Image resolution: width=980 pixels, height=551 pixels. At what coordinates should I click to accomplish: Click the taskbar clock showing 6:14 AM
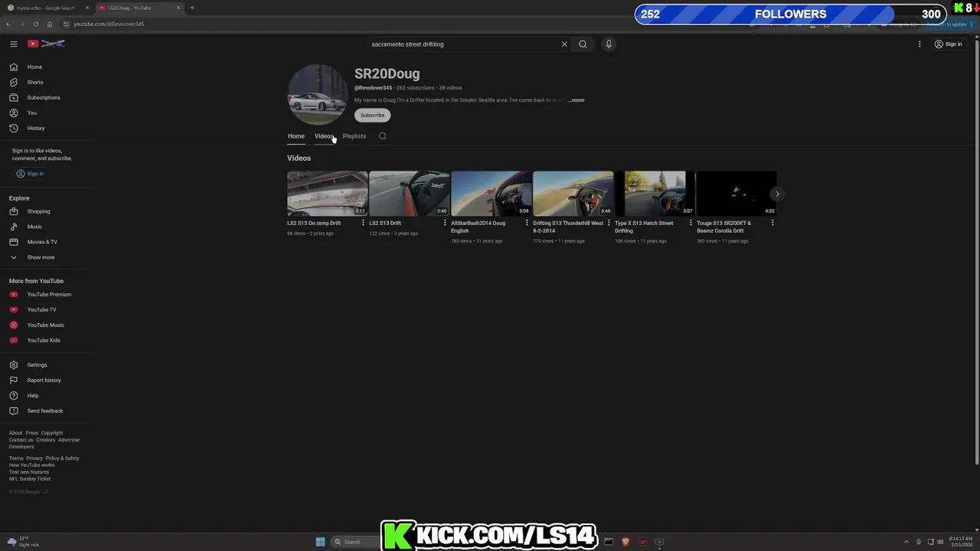(960, 541)
